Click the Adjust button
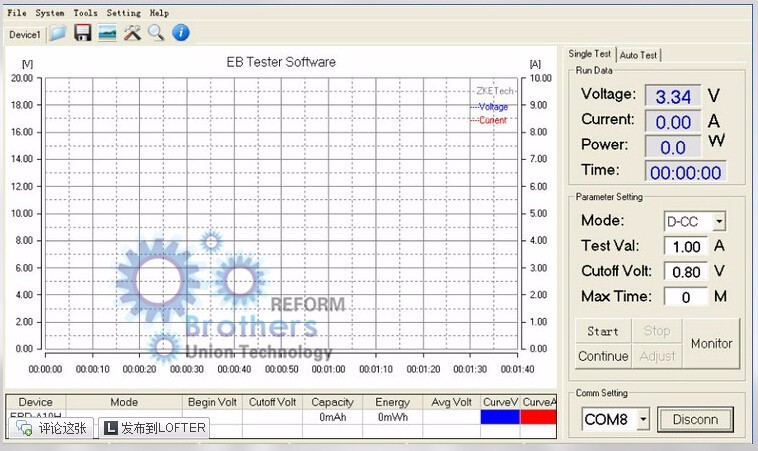This screenshot has width=758, height=451. (657, 356)
